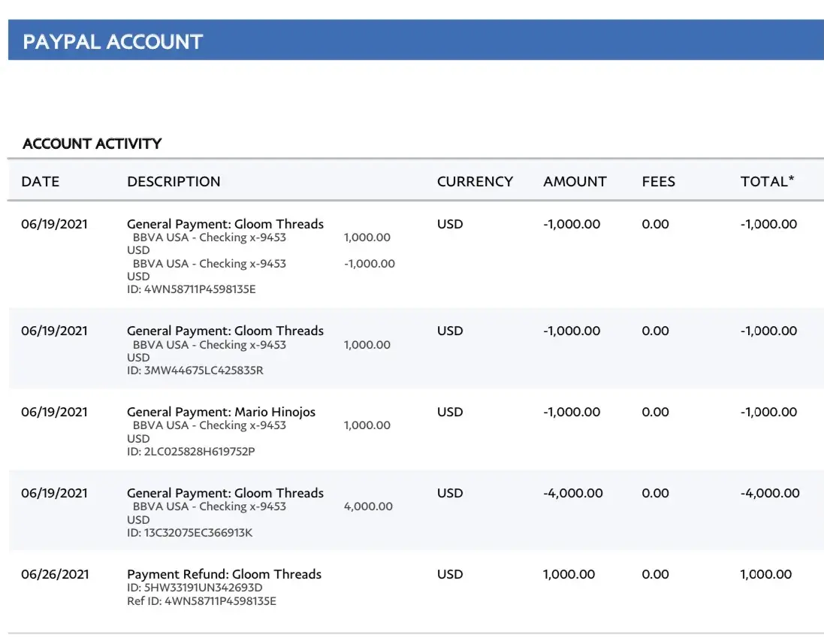Sort by the DESCRIPTION column header

click(174, 181)
